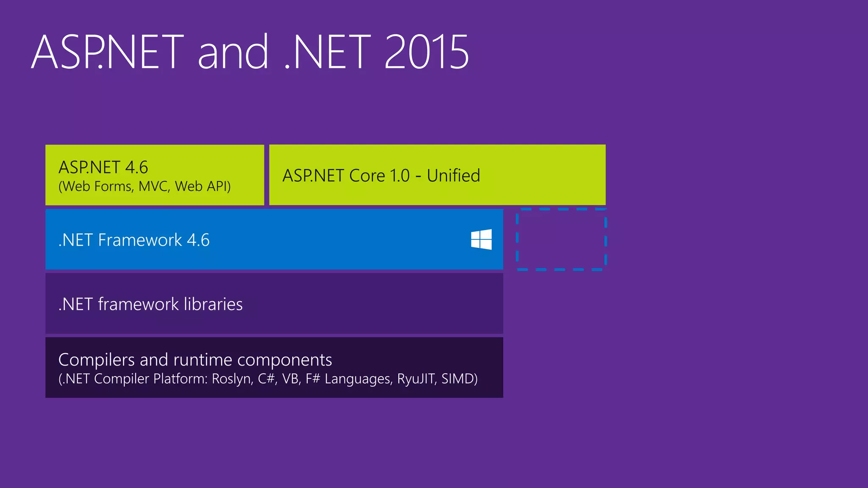Click the Web Forms text
This screenshot has height=488, width=868.
(x=97, y=186)
